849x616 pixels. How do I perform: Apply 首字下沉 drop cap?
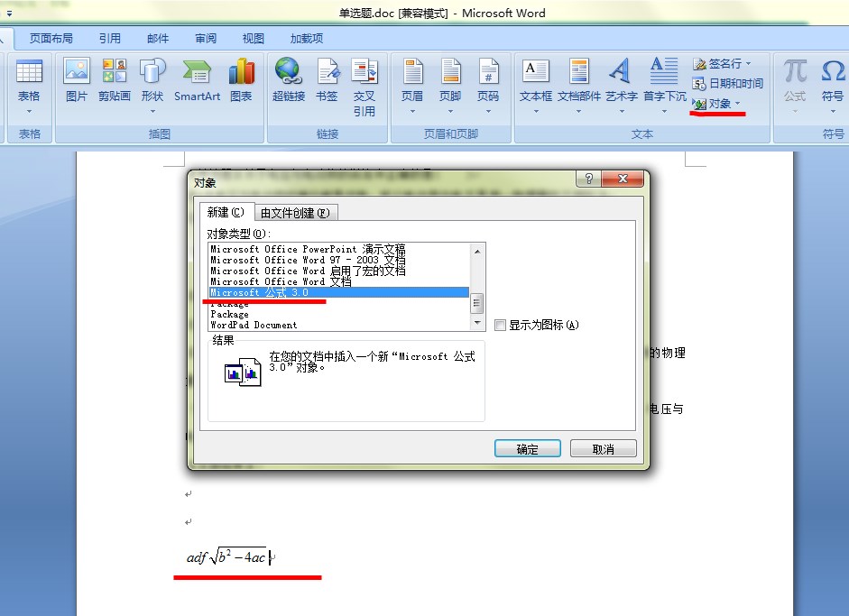664,71
